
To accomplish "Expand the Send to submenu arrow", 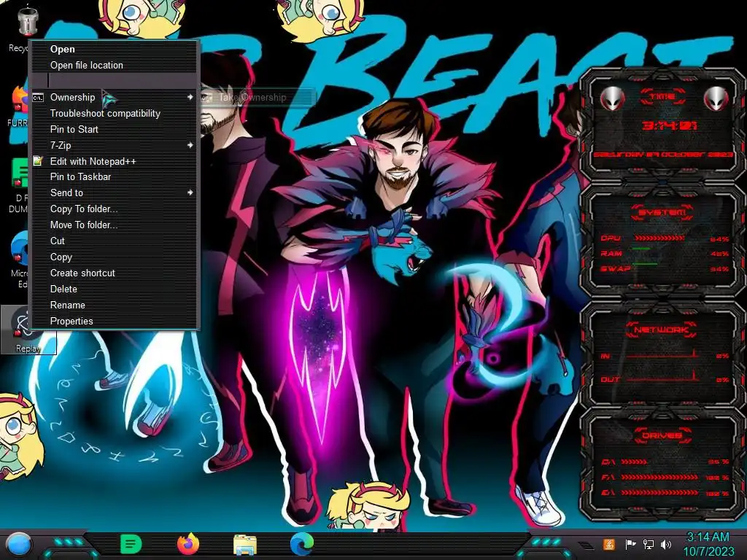I will [190, 192].
